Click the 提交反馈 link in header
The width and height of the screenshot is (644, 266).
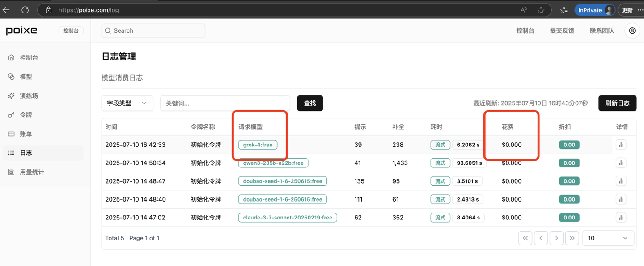pos(562,30)
